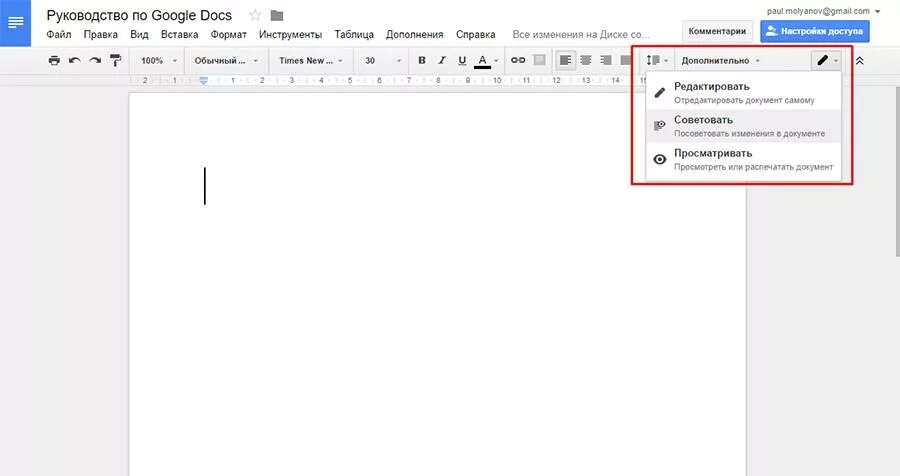The image size is (900, 476).
Task: Open the Вставка menu
Action: 179,34
